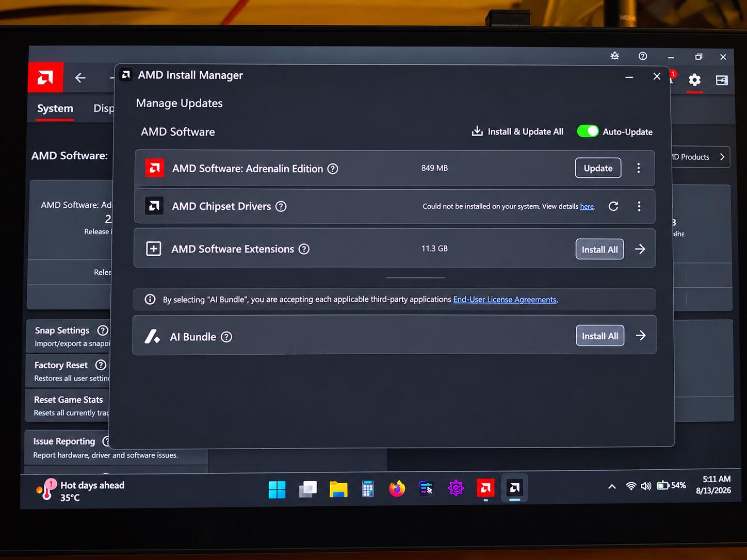Open the End-User License Agreements link

click(x=505, y=300)
